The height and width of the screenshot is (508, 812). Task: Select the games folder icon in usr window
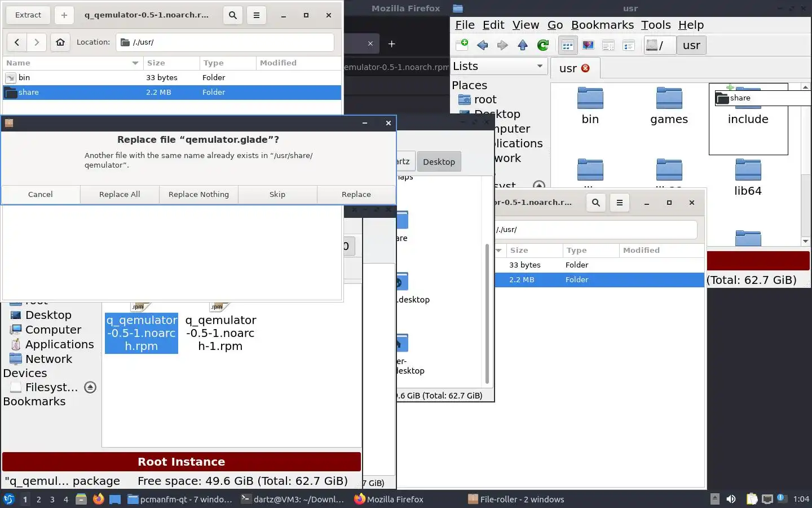[x=669, y=98]
